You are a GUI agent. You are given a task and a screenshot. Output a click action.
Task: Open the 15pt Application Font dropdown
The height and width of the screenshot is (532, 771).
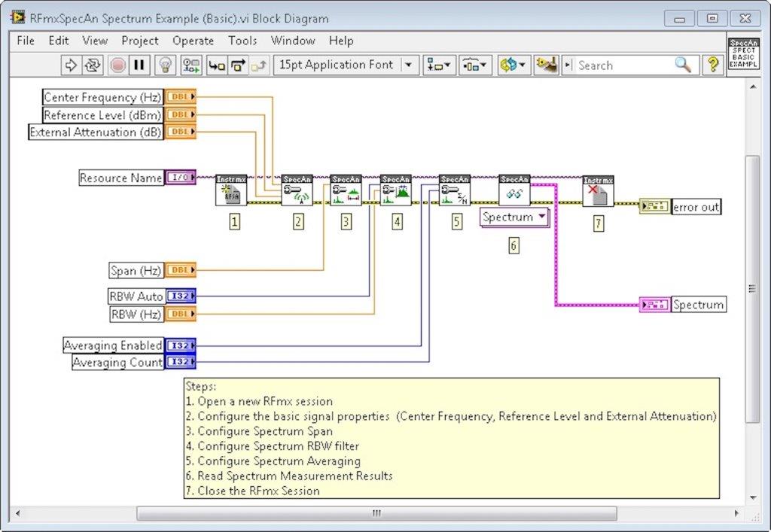[x=346, y=65]
